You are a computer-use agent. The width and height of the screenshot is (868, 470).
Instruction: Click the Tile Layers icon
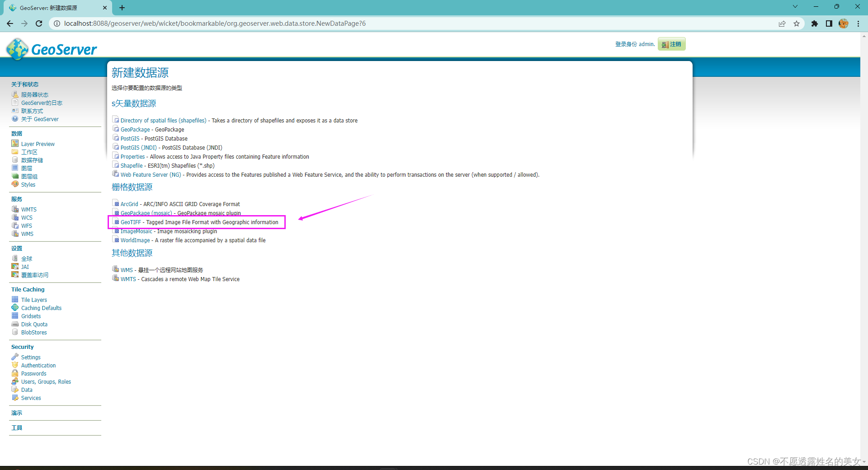[15, 300]
